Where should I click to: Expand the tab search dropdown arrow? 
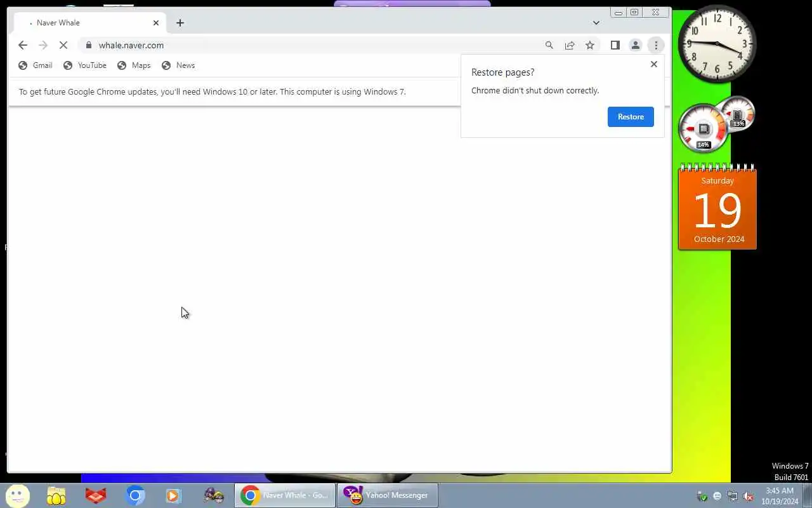(596, 23)
